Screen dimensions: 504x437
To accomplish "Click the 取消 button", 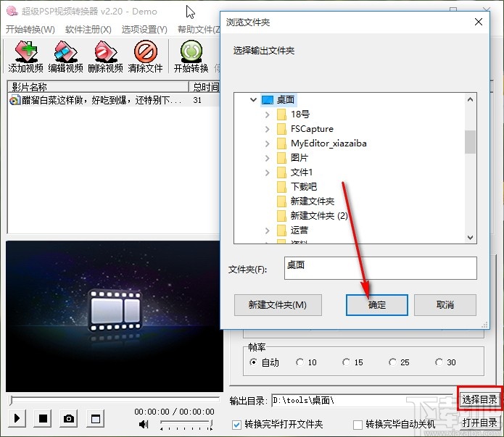I will click(x=445, y=304).
